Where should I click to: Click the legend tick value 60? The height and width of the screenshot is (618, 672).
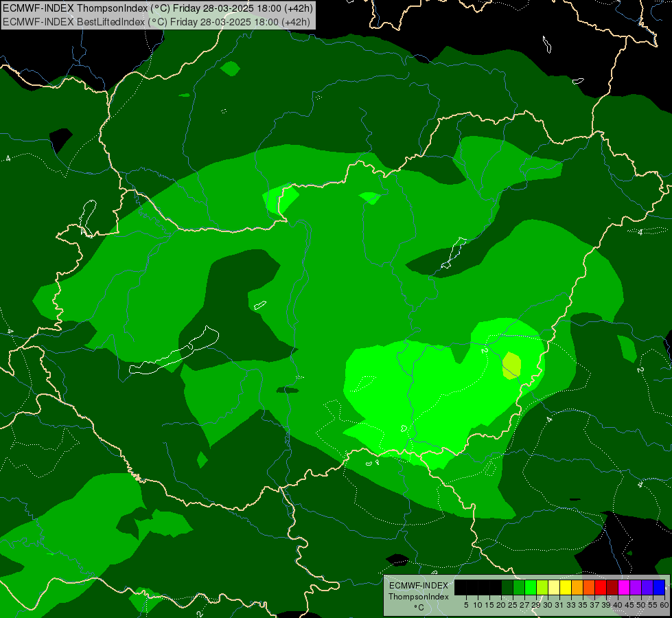tap(664, 605)
